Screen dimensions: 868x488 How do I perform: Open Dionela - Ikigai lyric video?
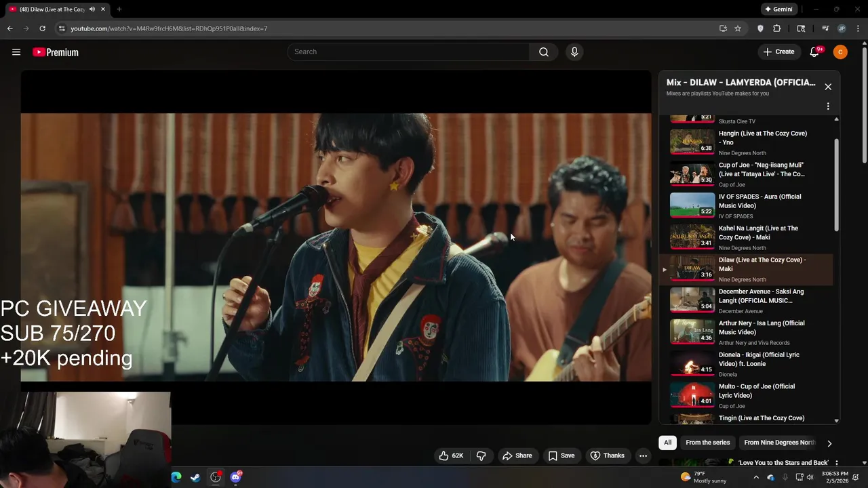746,364
